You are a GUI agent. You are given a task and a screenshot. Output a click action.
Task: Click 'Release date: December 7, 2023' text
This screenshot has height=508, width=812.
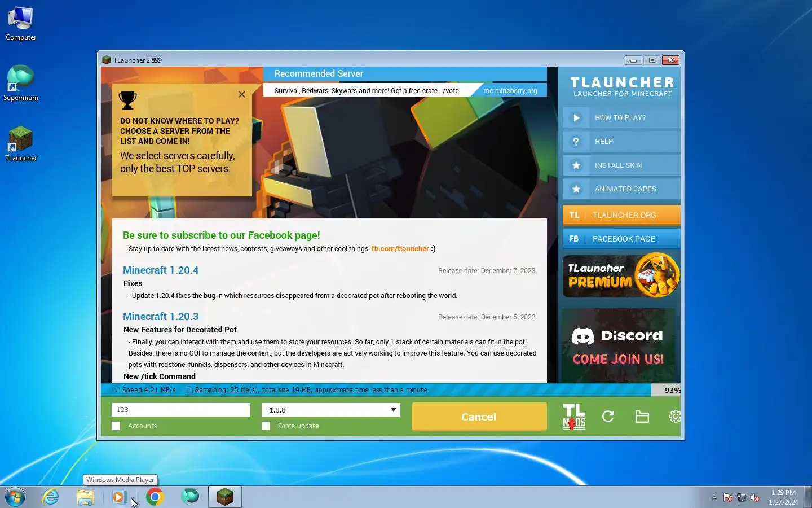tap(487, 271)
